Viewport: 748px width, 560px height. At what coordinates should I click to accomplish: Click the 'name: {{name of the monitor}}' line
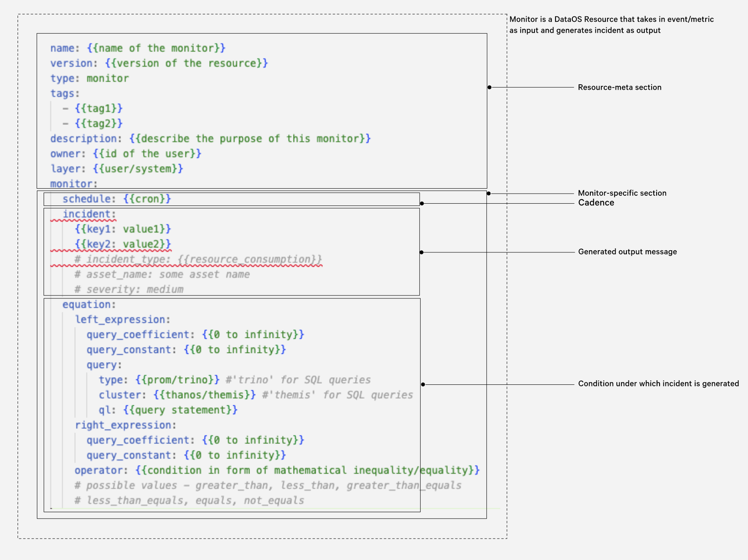click(x=138, y=48)
